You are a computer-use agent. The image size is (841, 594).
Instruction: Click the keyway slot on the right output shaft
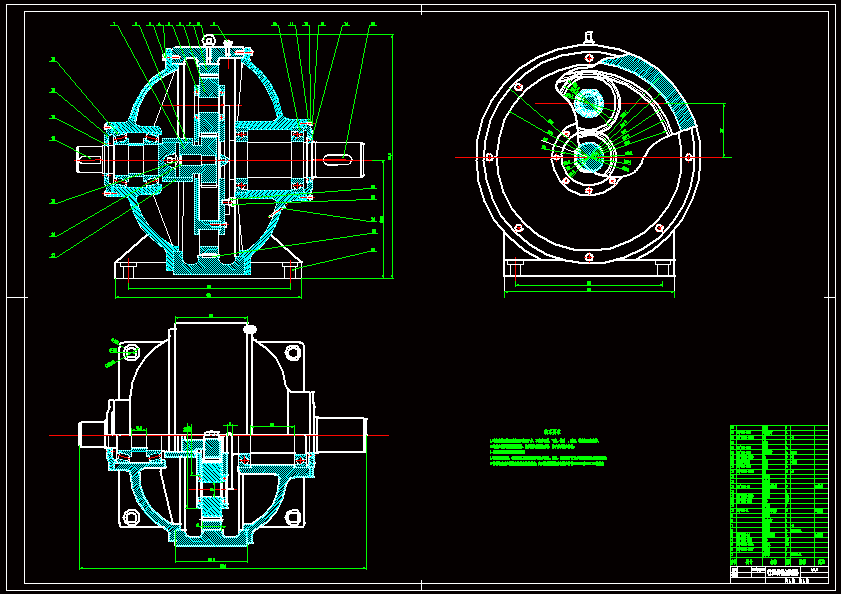339,158
